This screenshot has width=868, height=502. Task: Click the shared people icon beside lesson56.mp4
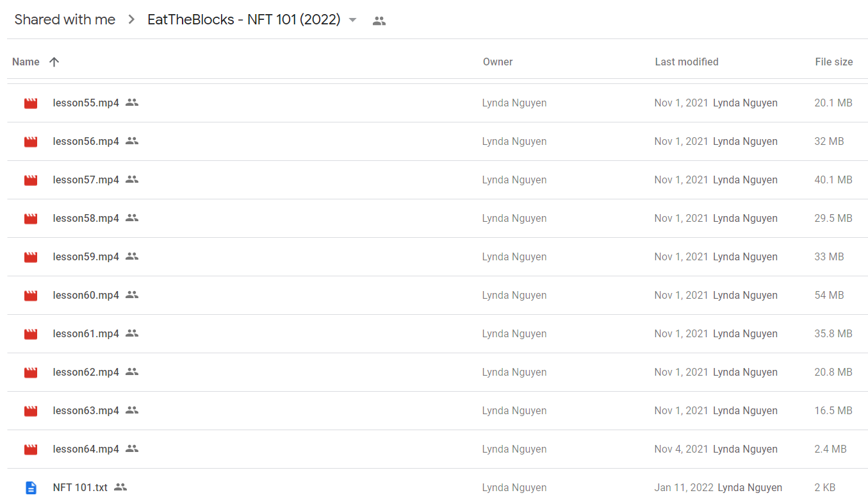click(x=132, y=141)
